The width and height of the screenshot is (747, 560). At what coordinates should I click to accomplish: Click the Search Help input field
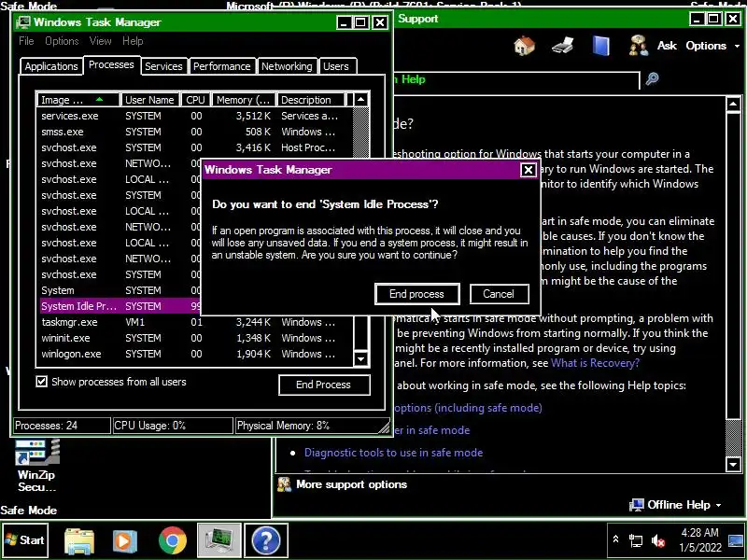pos(514,79)
